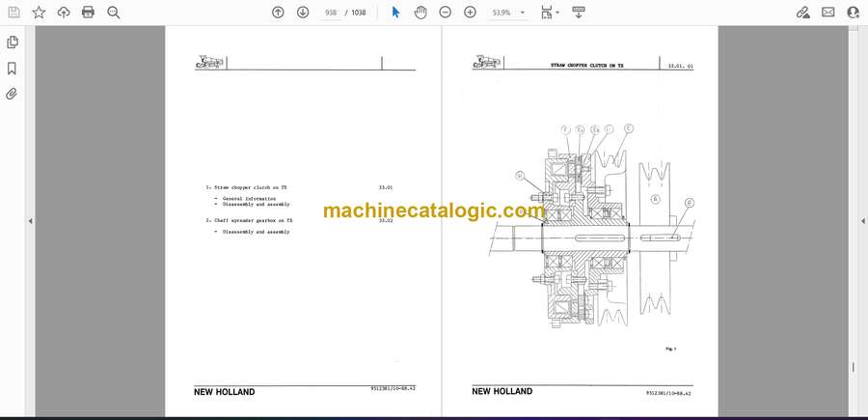
Task: Zoom in with plus button
Action: (470, 13)
